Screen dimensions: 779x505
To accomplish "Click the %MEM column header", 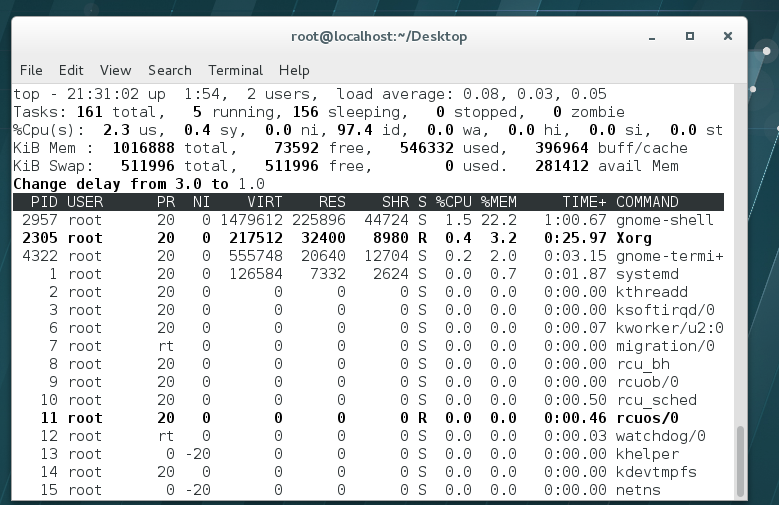I will click(x=498, y=202).
